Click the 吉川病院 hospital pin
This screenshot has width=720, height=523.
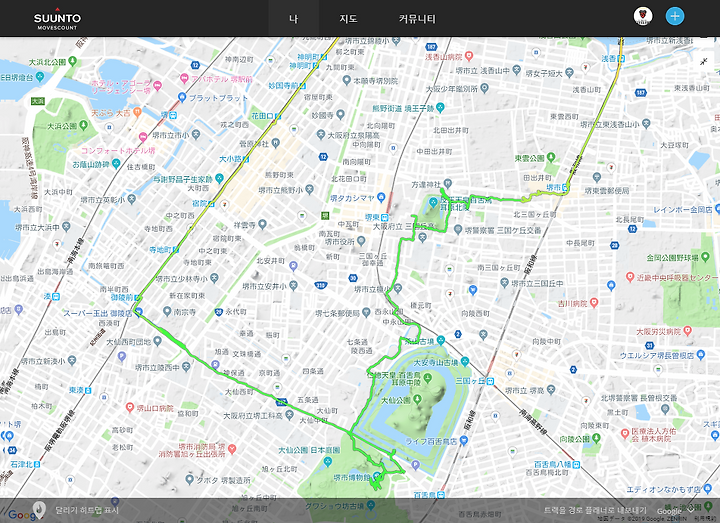tap(594, 303)
